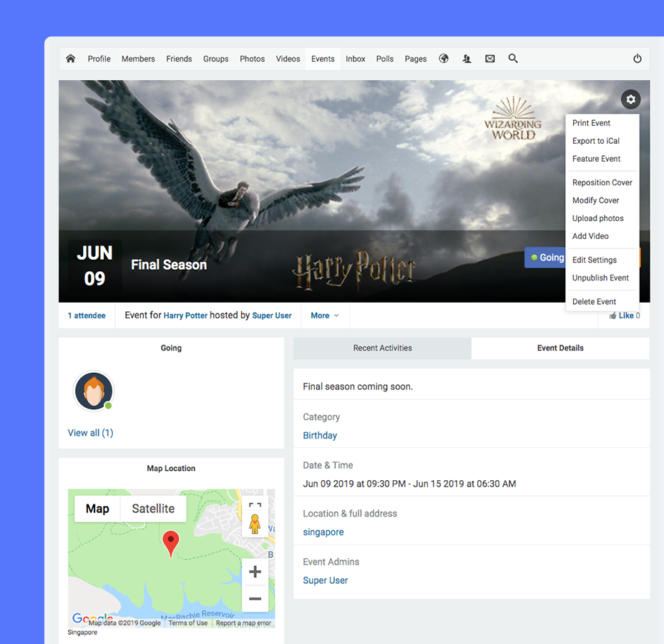Open the singapore location link

[323, 532]
